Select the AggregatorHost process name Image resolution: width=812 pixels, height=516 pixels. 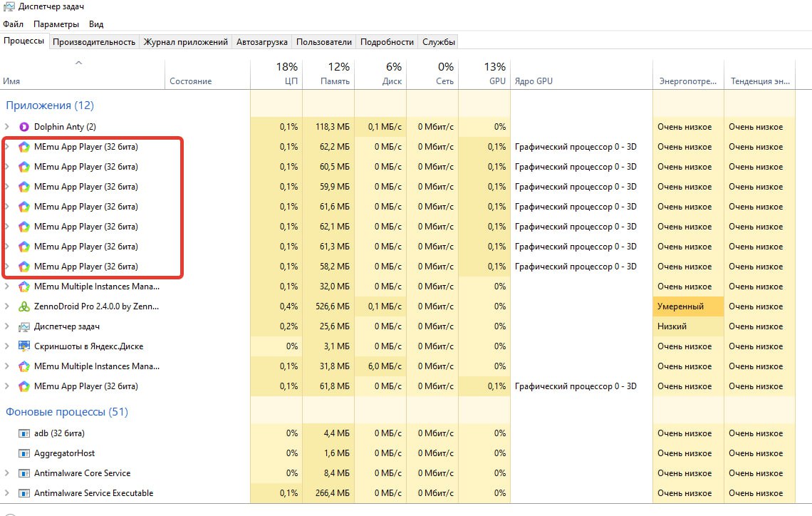point(64,453)
